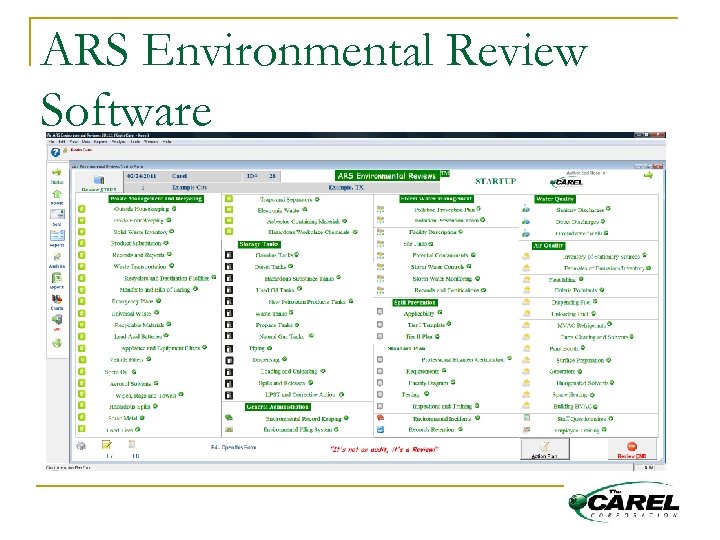Click icon beside Sanitary Discharges

[526, 209]
